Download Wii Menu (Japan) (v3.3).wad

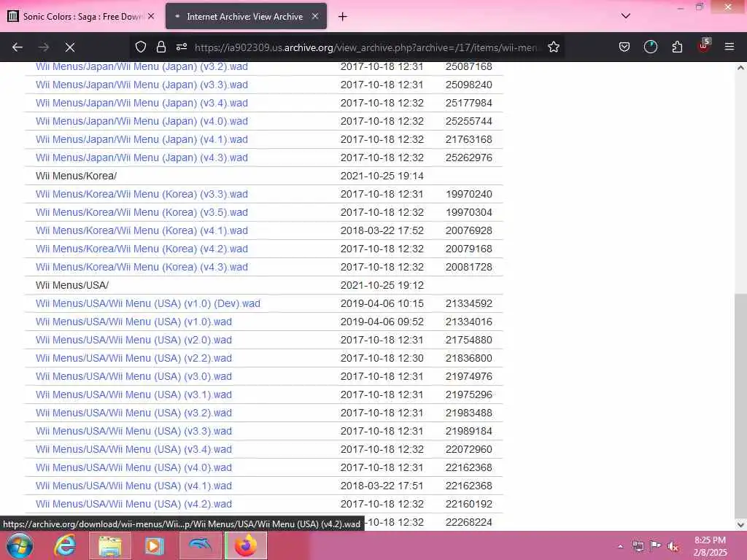coord(142,85)
